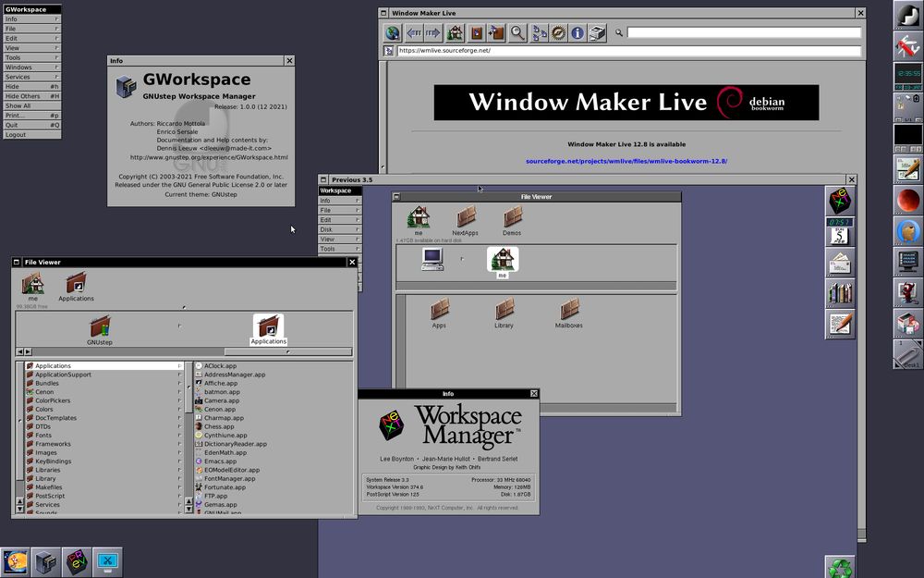Choose Quit in GWorkspace menu
Screen dimensions: 924x578
tap(31, 125)
